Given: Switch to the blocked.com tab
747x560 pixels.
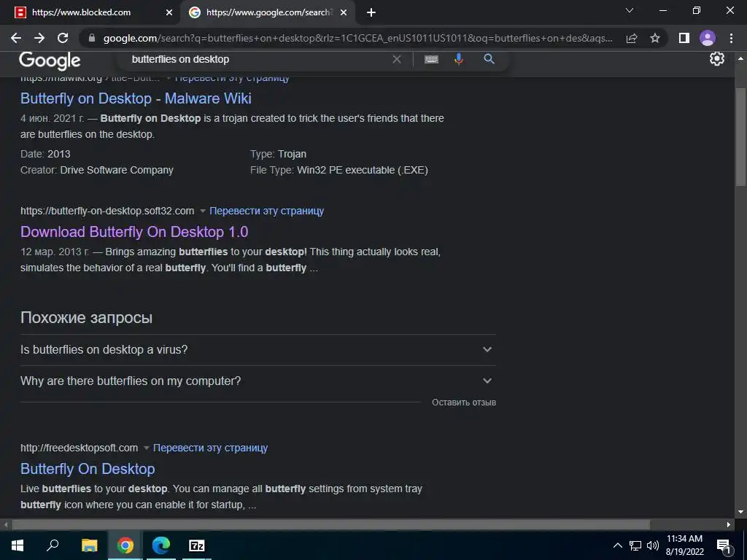Looking at the screenshot, I should [90, 12].
